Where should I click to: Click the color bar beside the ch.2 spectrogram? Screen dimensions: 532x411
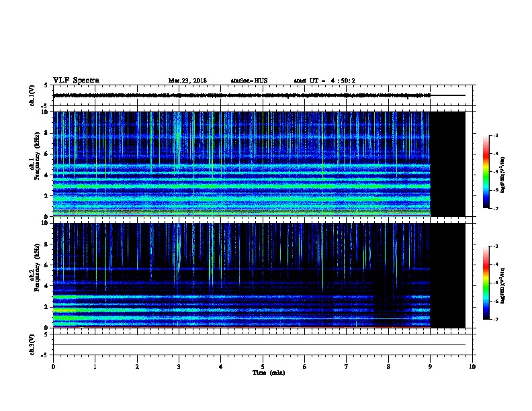pyautogui.click(x=486, y=283)
